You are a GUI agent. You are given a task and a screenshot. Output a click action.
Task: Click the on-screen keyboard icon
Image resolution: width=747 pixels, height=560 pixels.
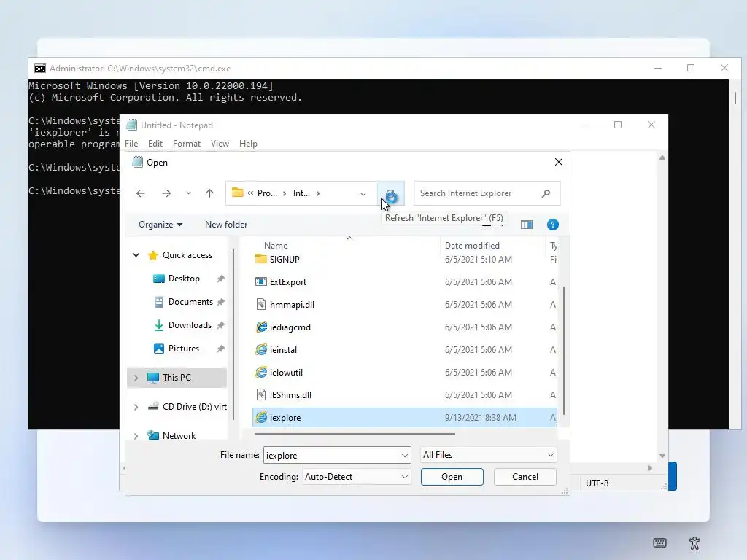click(659, 542)
